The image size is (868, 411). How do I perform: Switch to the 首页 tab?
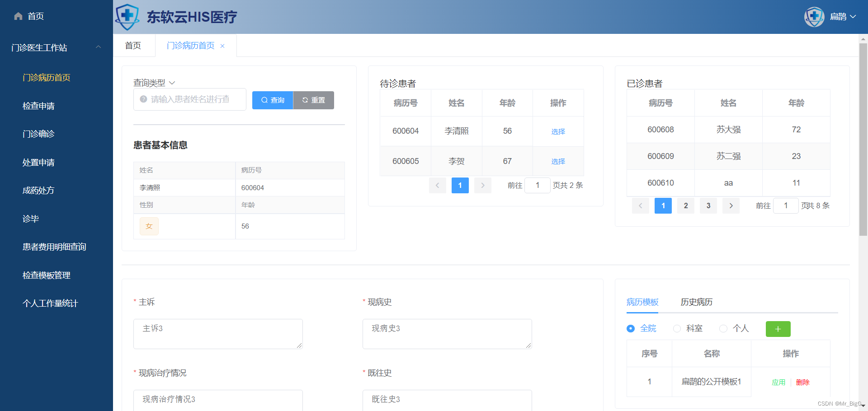click(133, 46)
